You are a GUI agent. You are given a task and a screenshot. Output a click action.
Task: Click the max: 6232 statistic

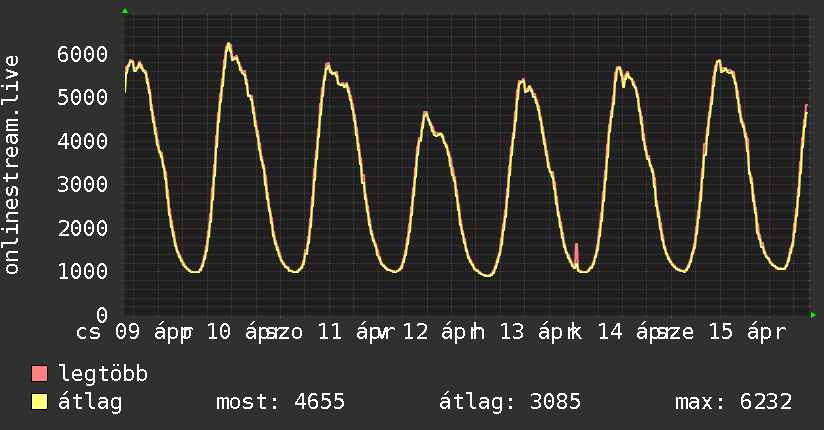click(x=734, y=402)
